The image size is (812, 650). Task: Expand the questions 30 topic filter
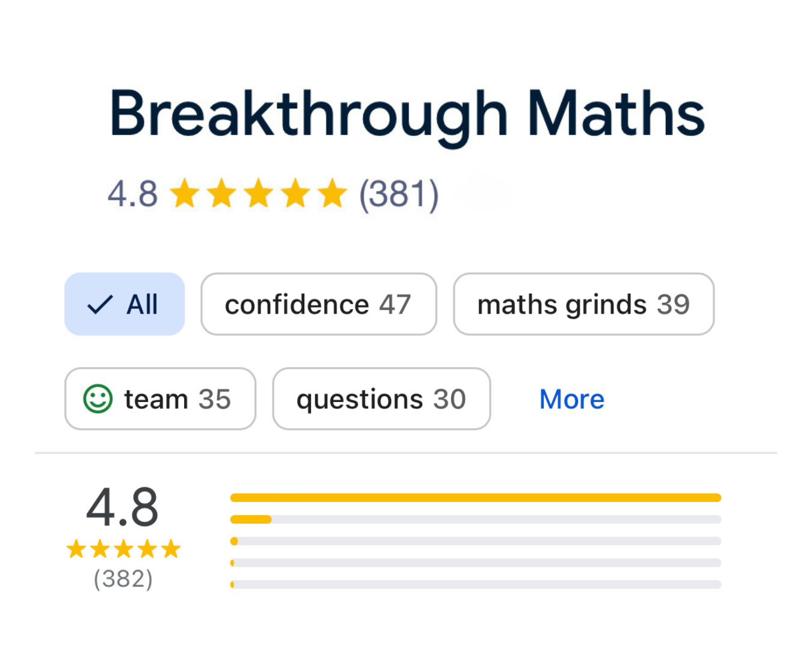pos(381,398)
